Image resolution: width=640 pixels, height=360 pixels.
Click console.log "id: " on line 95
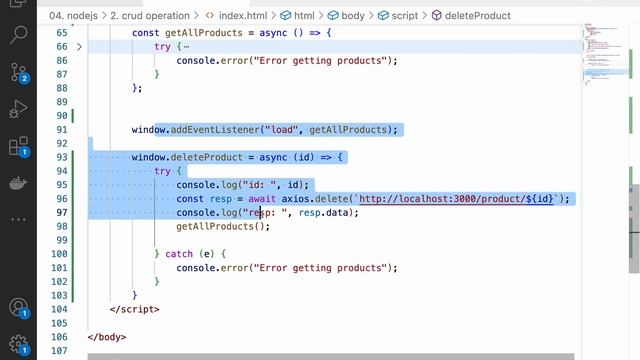242,185
